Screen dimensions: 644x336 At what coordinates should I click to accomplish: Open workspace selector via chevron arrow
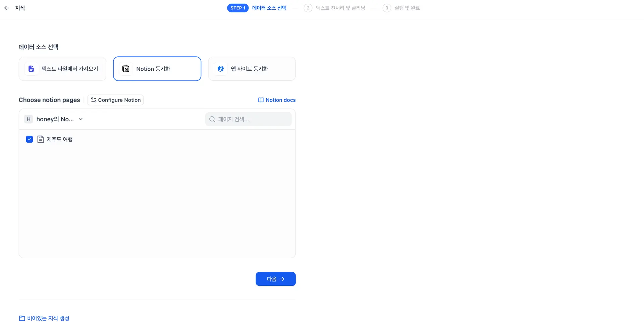coord(80,119)
